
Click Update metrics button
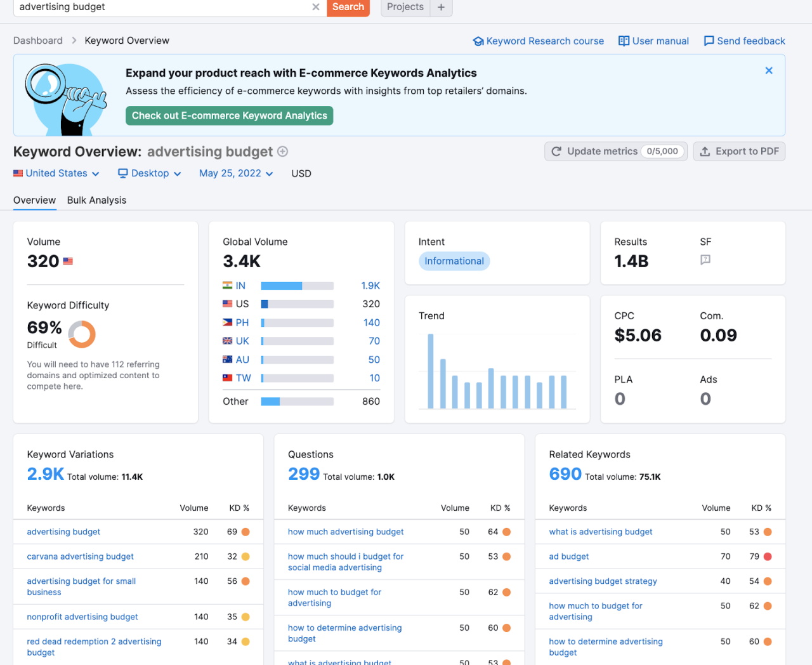pos(615,151)
